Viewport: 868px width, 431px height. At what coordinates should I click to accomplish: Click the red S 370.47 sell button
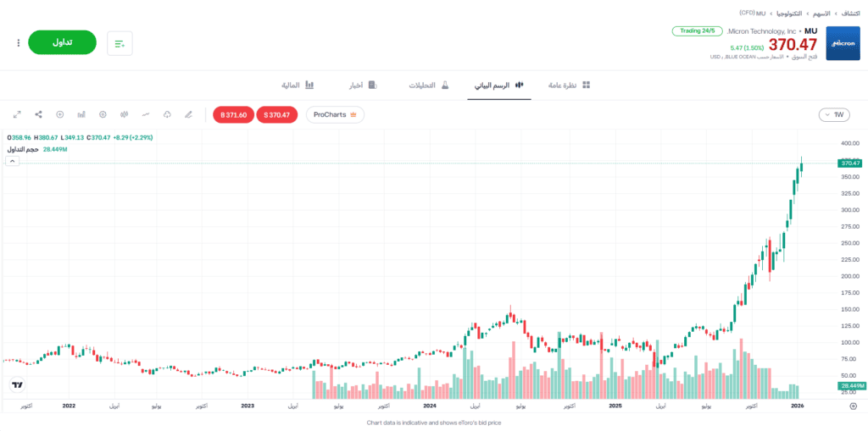click(276, 114)
